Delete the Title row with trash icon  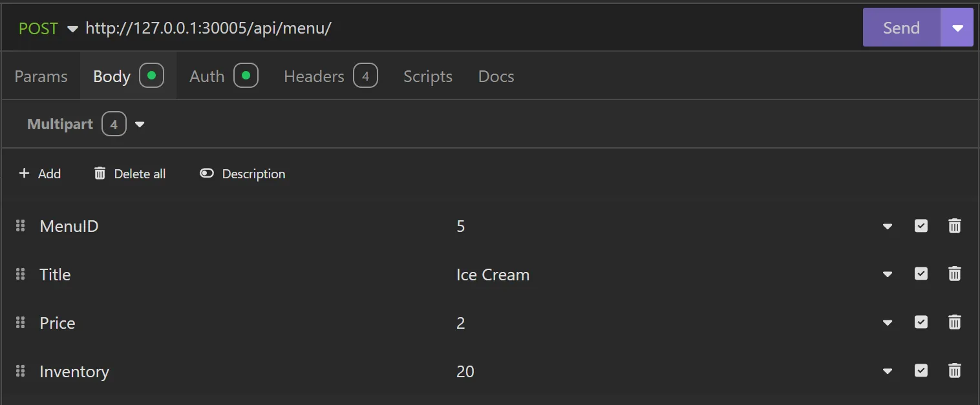click(954, 274)
